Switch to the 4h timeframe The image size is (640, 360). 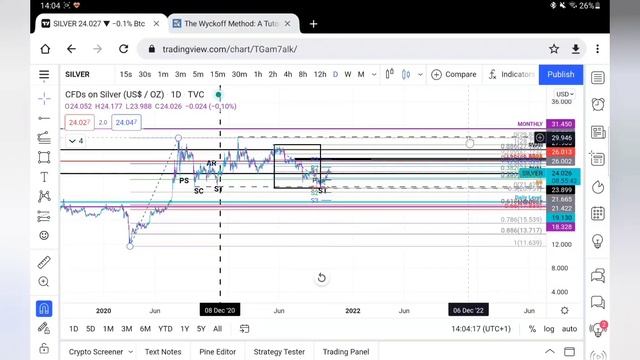click(288, 74)
